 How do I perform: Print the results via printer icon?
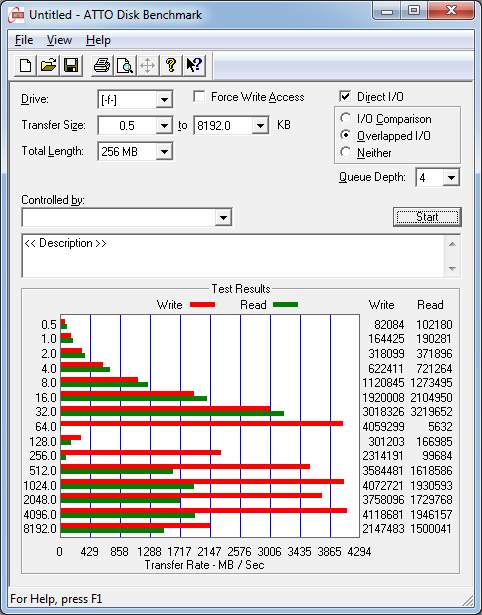tap(102, 66)
